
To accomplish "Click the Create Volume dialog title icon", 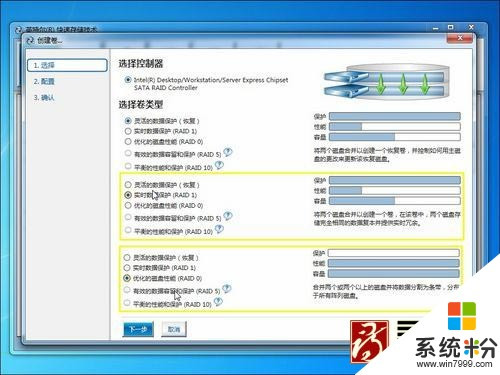I will click(x=30, y=41).
